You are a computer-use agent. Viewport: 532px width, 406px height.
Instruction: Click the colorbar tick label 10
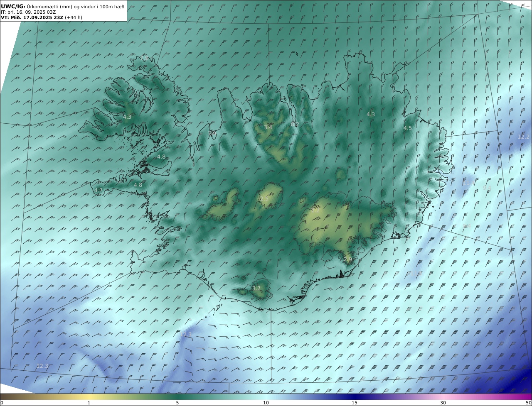coord(266,403)
